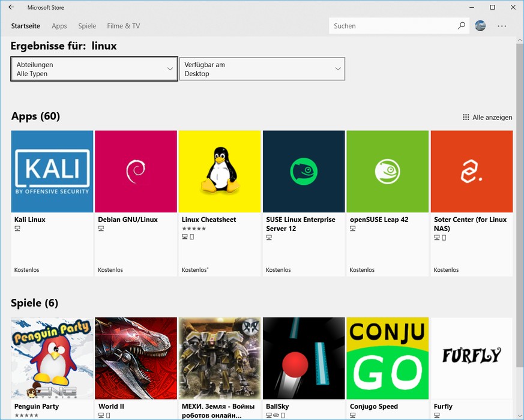Expand the Verfügbar am Desktop dropdown
524x420 pixels.
[x=262, y=69]
